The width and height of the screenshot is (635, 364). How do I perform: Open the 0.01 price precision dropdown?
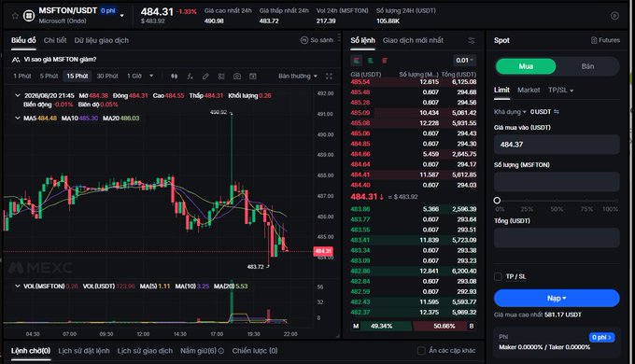(464, 61)
